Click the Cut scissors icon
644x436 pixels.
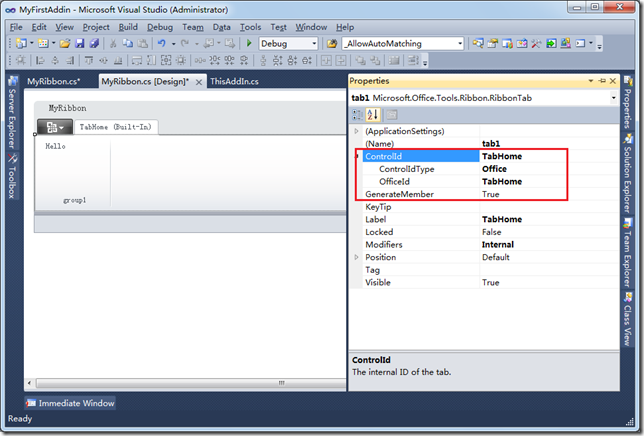pyautogui.click(x=113, y=43)
